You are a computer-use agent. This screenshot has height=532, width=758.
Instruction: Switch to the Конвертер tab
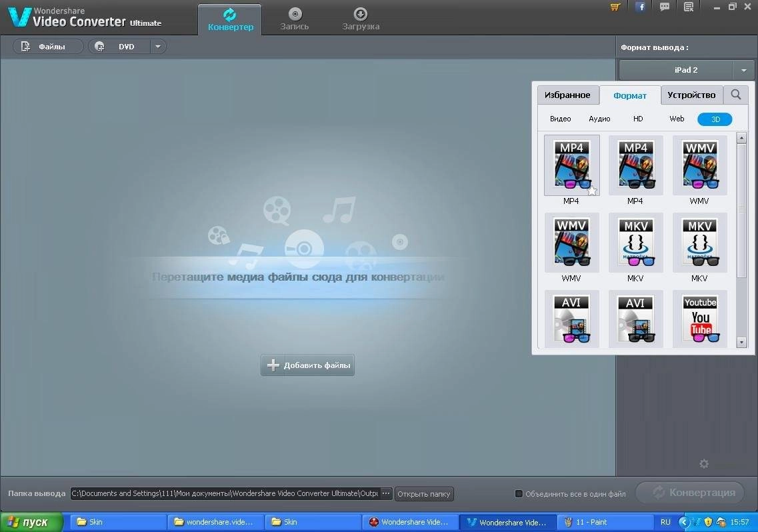pos(230,19)
